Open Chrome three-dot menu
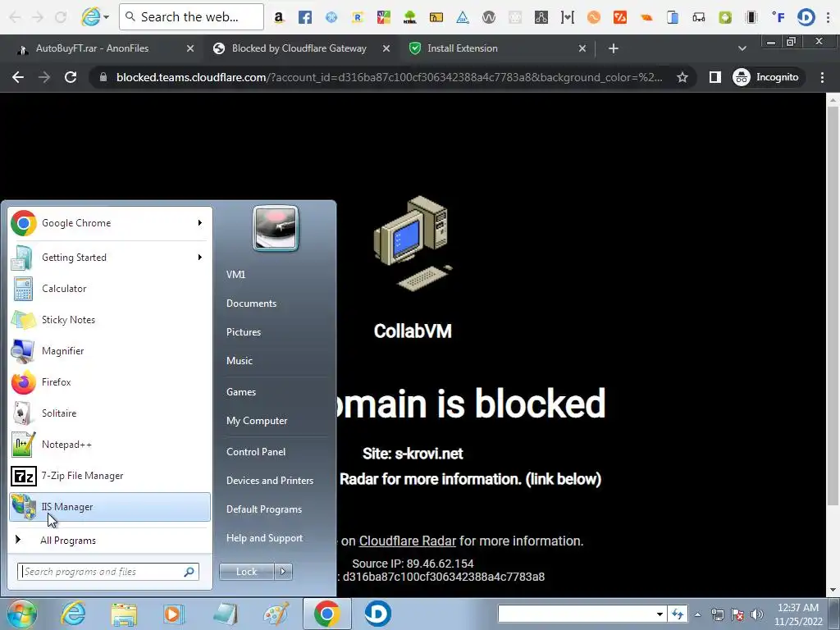The height and width of the screenshot is (630, 840). pyautogui.click(x=822, y=78)
